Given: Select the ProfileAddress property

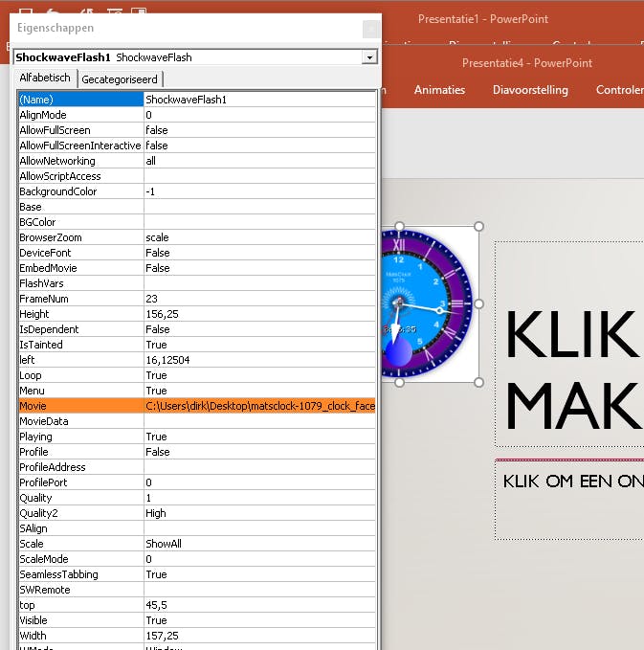Looking at the screenshot, I should [x=81, y=467].
